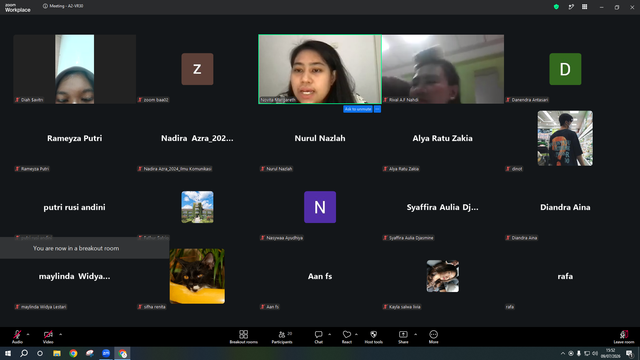Click the green encryption shield icon

pyautogui.click(x=556, y=7)
